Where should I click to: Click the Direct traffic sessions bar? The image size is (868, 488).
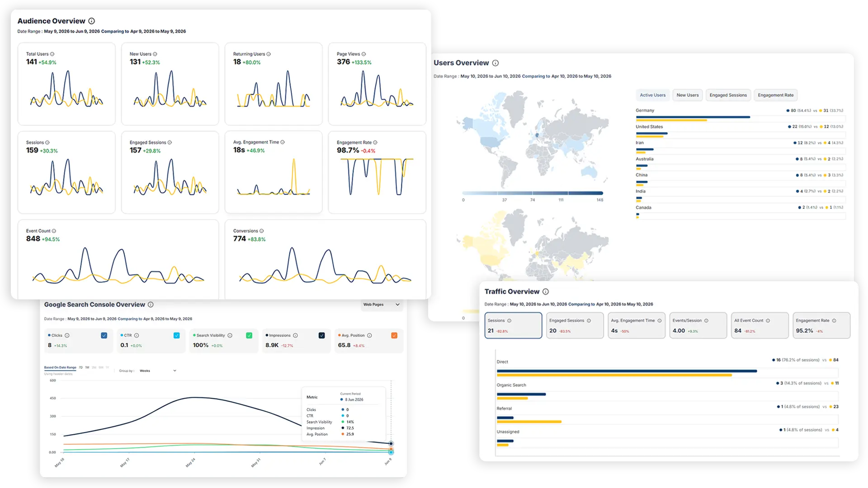(x=627, y=371)
